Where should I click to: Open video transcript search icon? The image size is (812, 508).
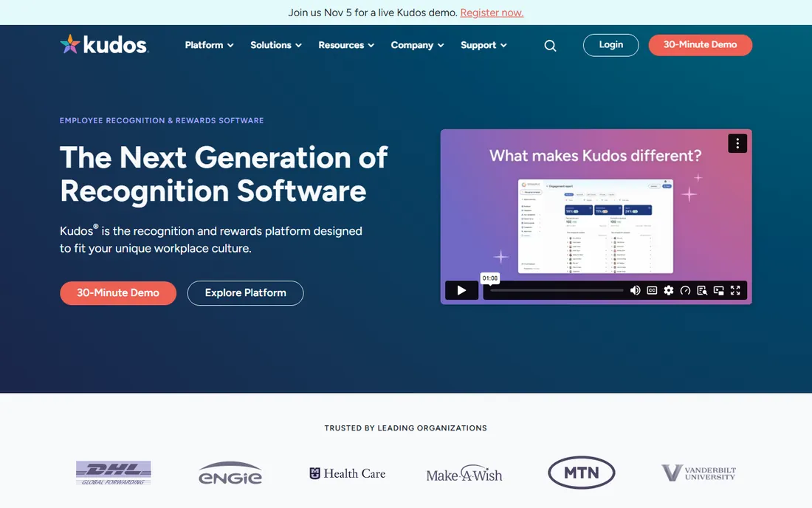pyautogui.click(x=702, y=290)
